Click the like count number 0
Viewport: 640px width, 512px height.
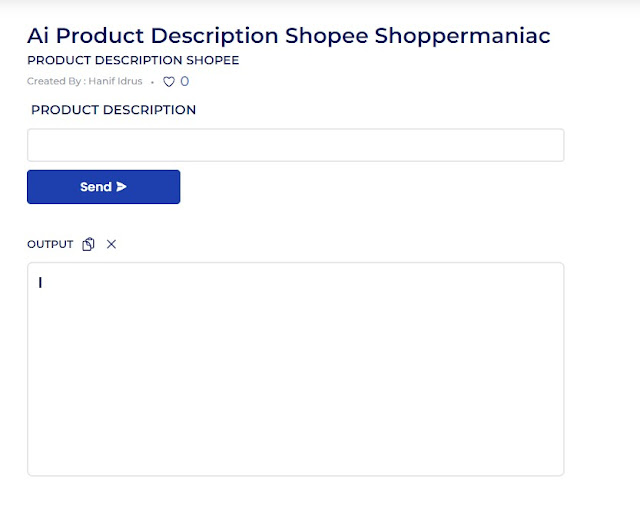coord(184,81)
